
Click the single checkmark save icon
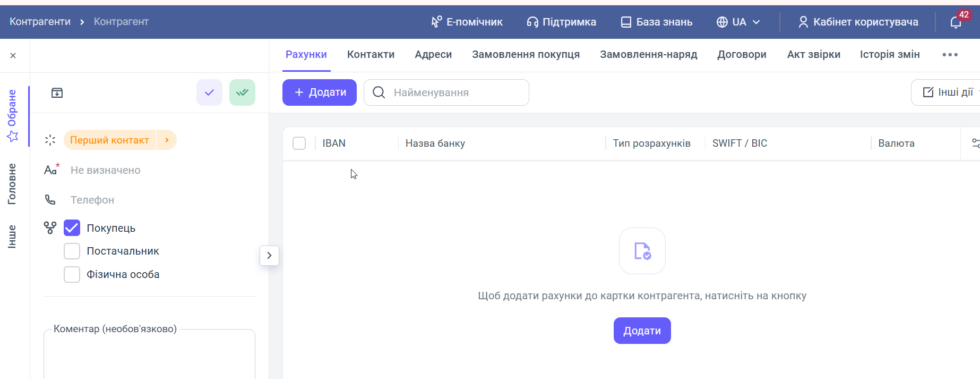(x=209, y=92)
